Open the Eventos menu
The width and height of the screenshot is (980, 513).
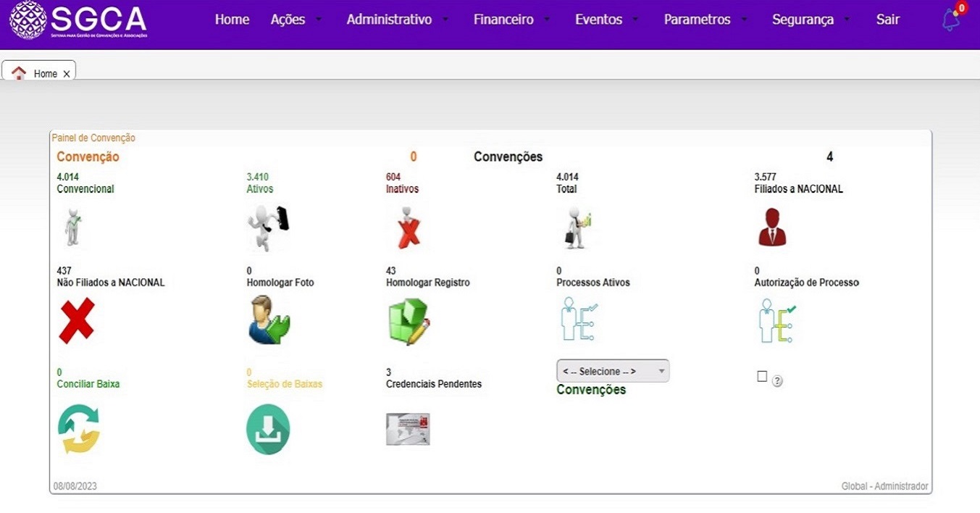[606, 20]
